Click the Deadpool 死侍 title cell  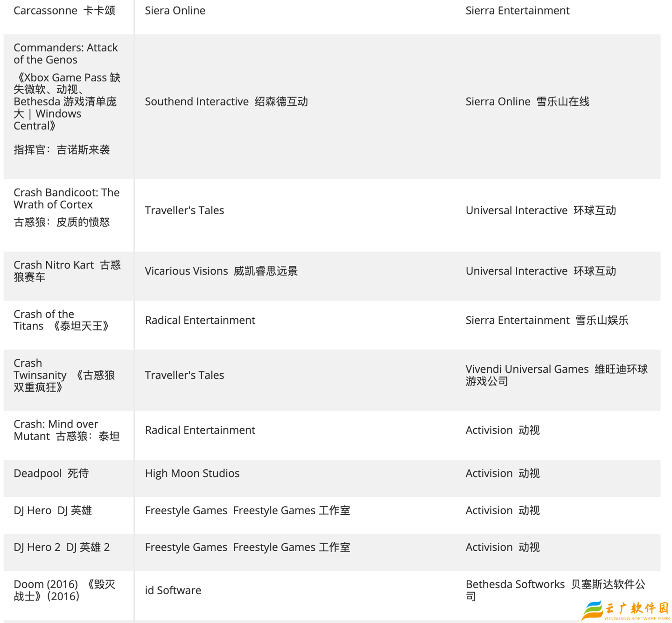pyautogui.click(x=51, y=474)
